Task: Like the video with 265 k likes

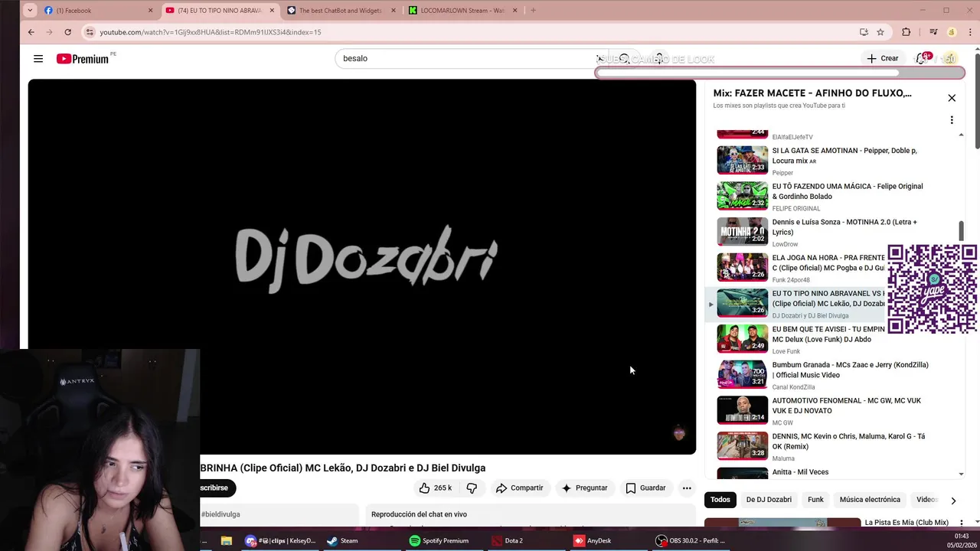Action: [x=435, y=487]
